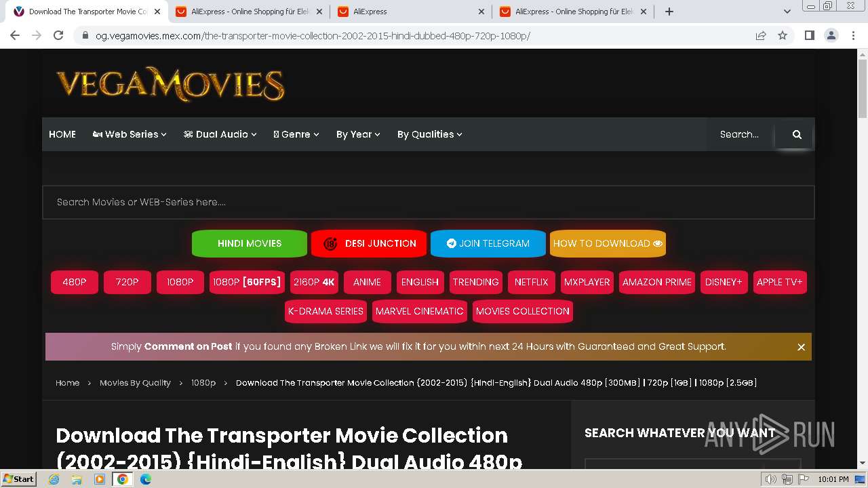
Task: Click the 1080p breadcrumb link
Action: click(x=203, y=383)
